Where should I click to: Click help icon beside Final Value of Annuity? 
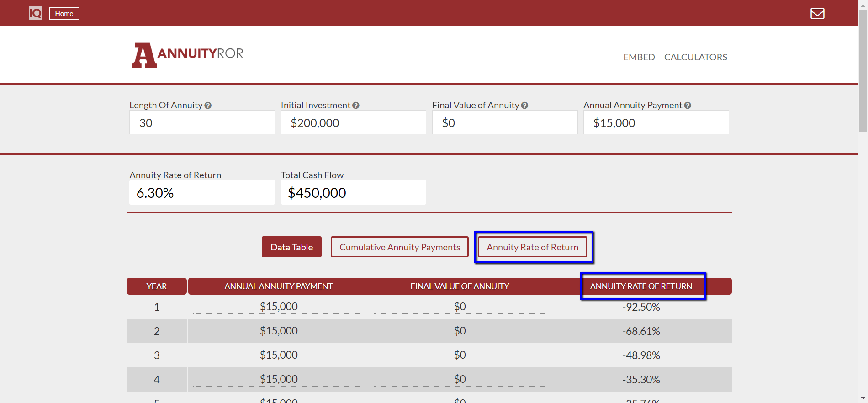[524, 106]
